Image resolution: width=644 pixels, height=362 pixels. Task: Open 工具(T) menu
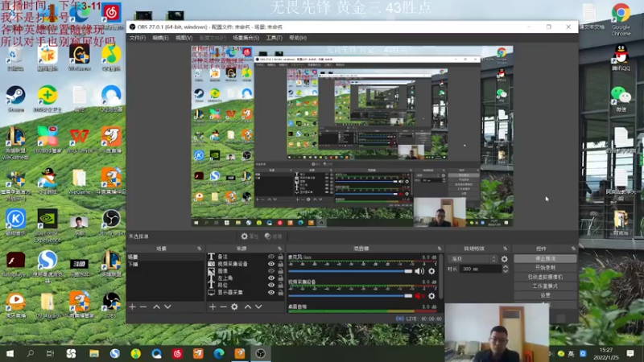coord(274,38)
